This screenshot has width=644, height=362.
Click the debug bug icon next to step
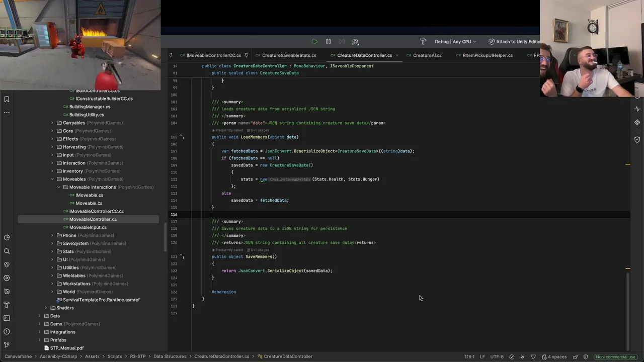355,42
